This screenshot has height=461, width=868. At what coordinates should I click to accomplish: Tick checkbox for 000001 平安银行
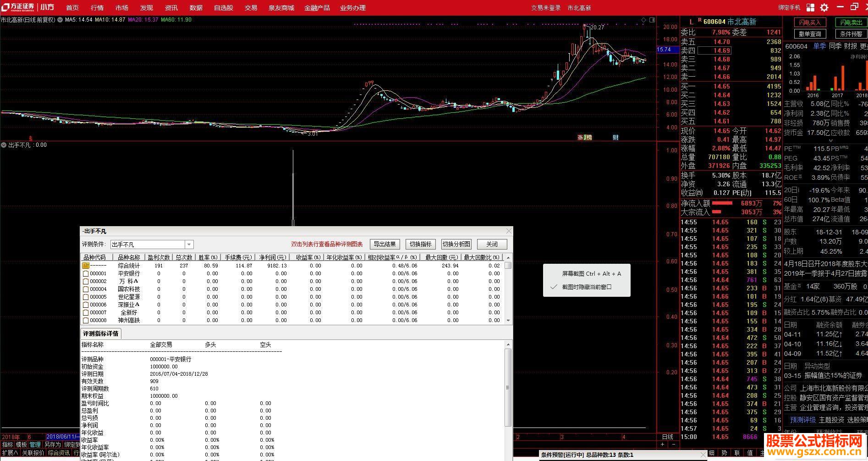tap(86, 274)
